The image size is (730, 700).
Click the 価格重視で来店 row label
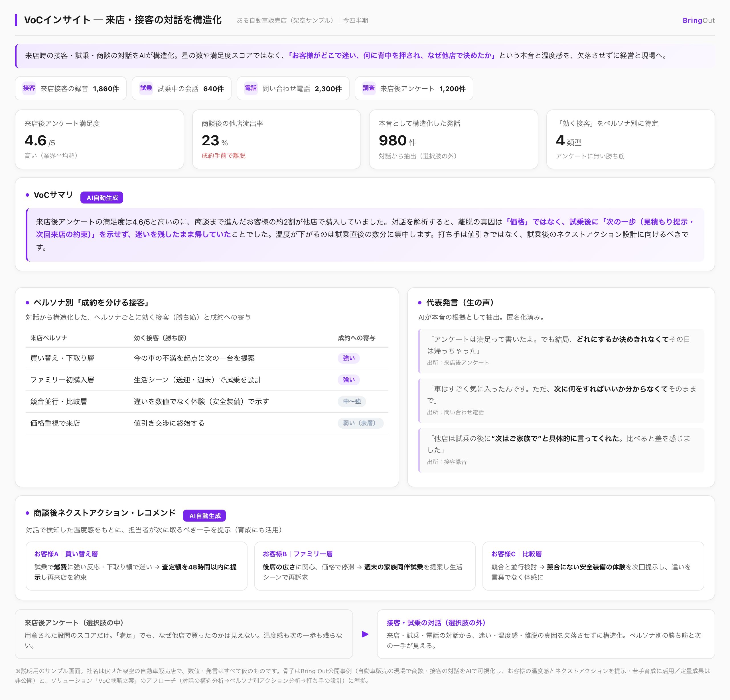point(55,423)
